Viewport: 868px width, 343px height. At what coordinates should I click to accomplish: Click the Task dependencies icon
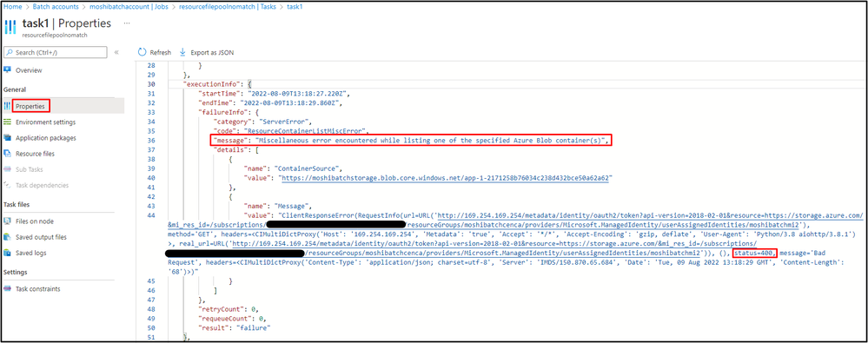7,185
